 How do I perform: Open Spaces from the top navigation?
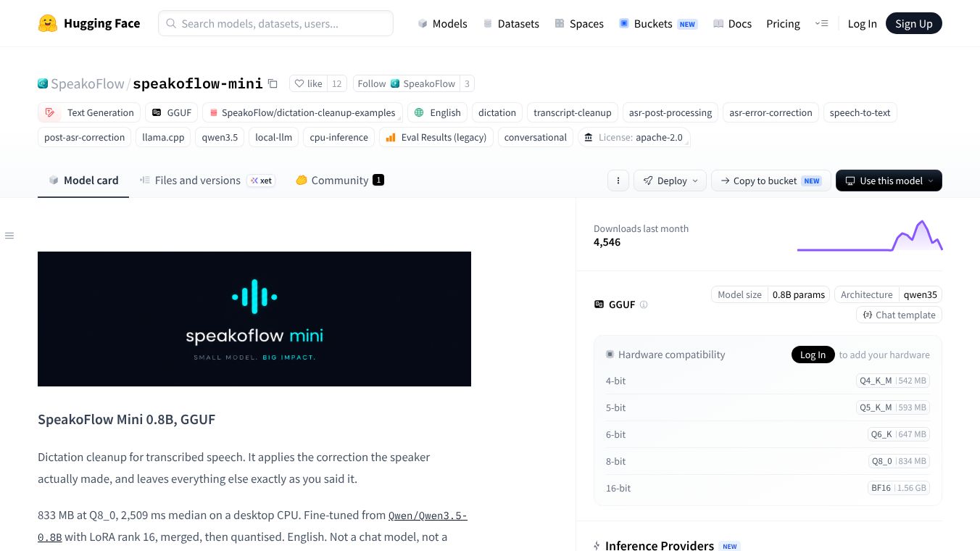click(x=578, y=23)
